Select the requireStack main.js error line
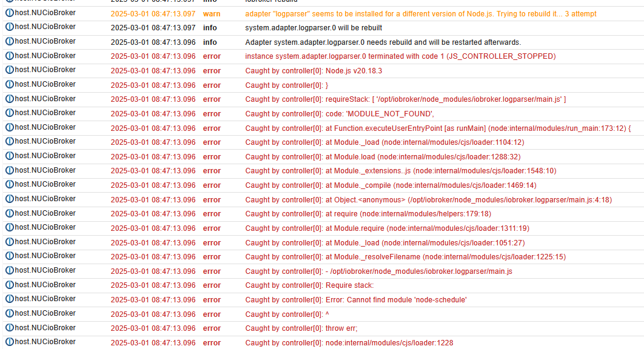Screen dimensions: 644x349 point(405,99)
